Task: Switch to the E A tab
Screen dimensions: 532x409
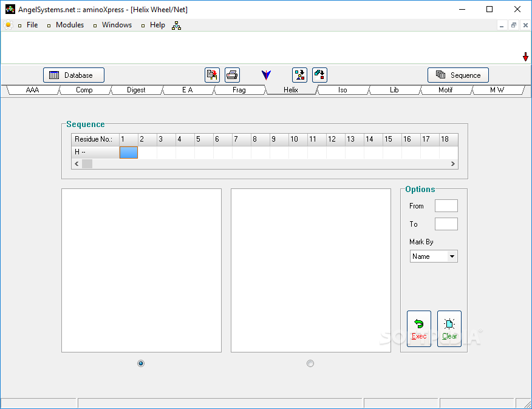Action: coord(187,90)
